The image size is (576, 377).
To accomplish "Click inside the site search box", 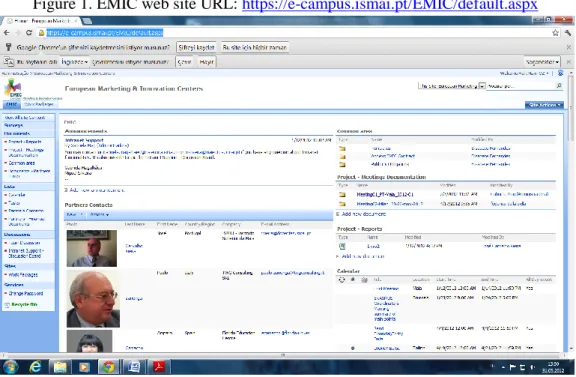I will coord(521,86).
